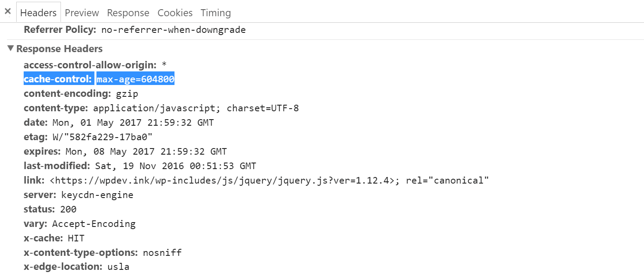Select the highlighted cache-control value
644x276 pixels.
point(135,79)
